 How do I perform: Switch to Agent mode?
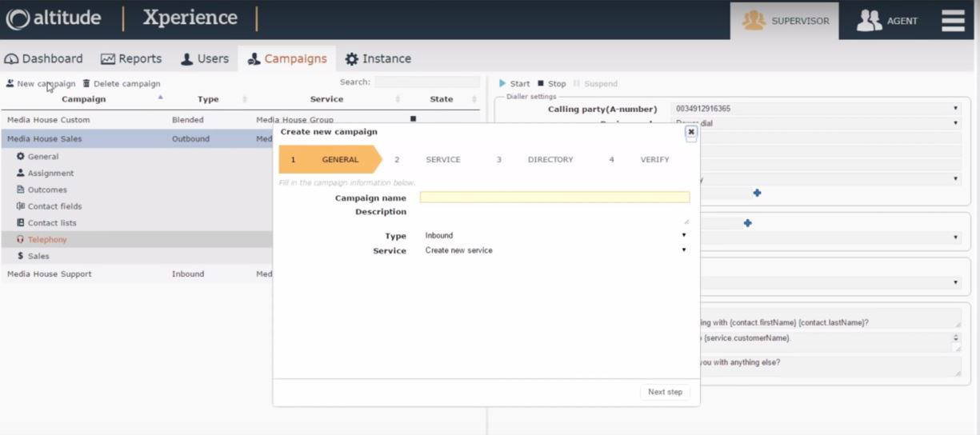tap(887, 21)
